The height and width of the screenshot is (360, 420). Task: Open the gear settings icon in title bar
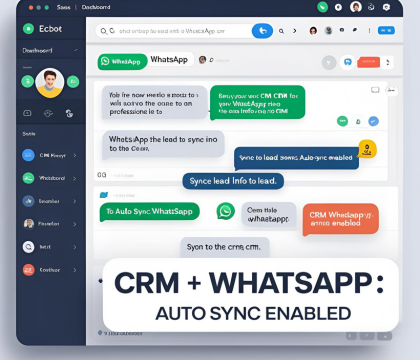click(386, 7)
